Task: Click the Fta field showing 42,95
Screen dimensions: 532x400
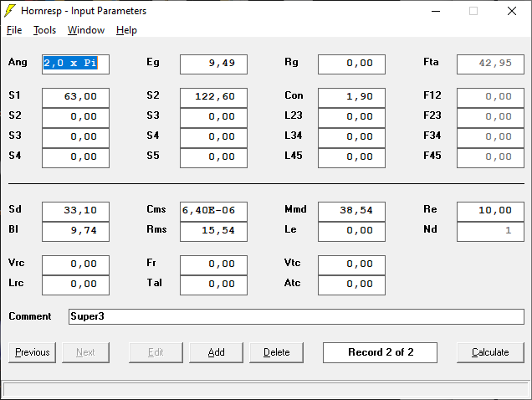Action: 491,64
